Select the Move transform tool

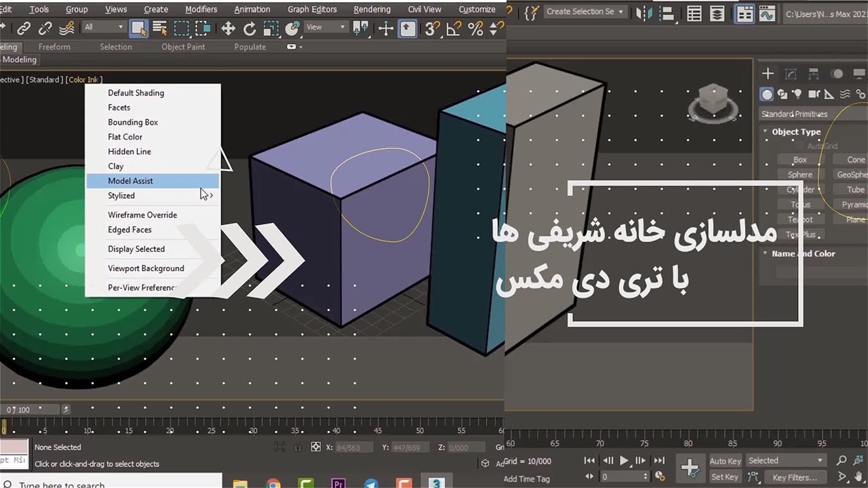coord(228,28)
